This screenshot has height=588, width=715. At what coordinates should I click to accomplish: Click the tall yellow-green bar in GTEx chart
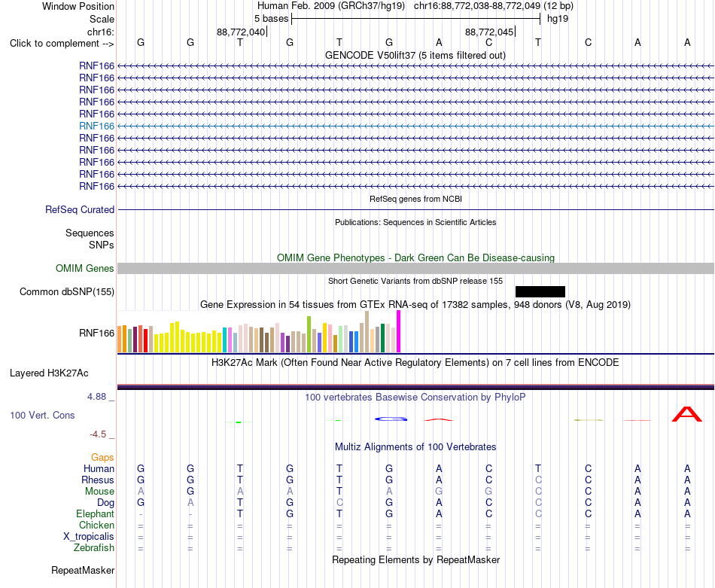[x=309, y=334]
